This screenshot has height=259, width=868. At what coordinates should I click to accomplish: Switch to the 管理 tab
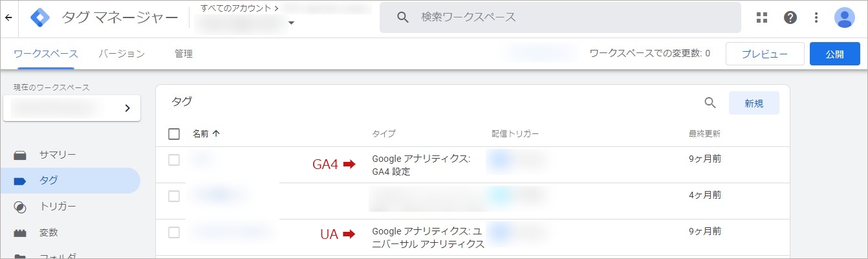(x=184, y=54)
